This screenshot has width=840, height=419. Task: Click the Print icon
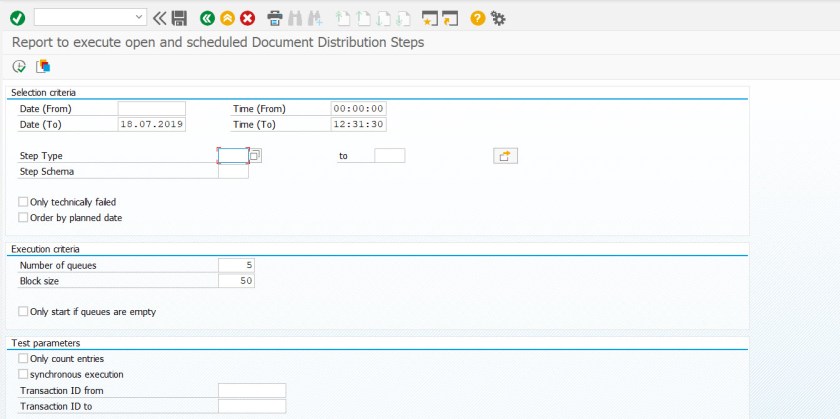click(275, 19)
